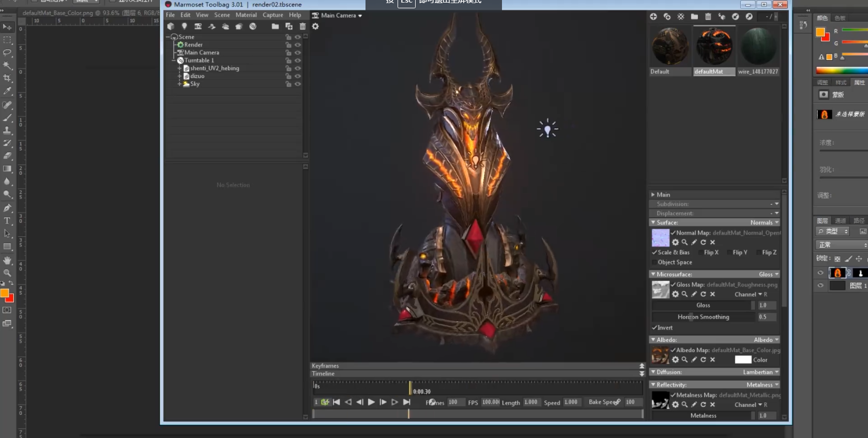Select the Photoshop Lasso tool

[x=7, y=53]
